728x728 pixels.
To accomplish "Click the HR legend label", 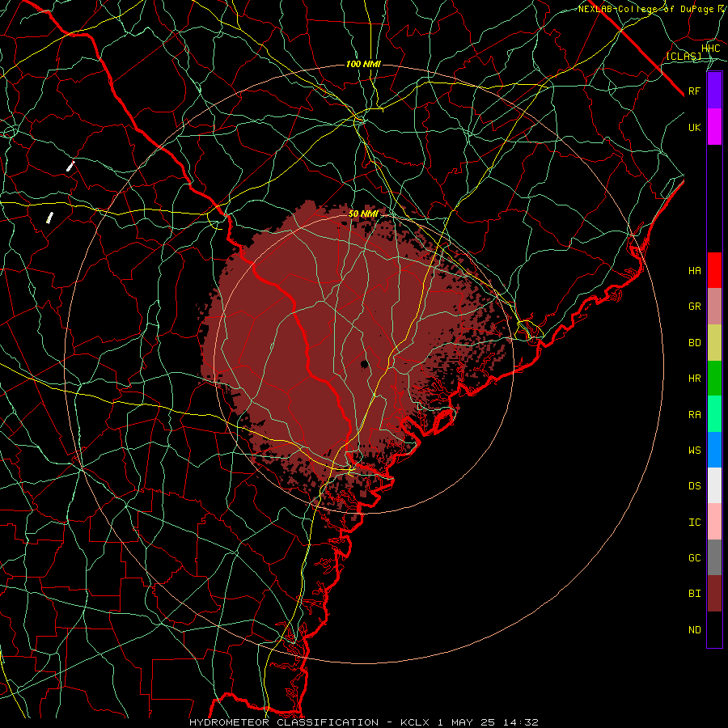I will coord(695,379).
